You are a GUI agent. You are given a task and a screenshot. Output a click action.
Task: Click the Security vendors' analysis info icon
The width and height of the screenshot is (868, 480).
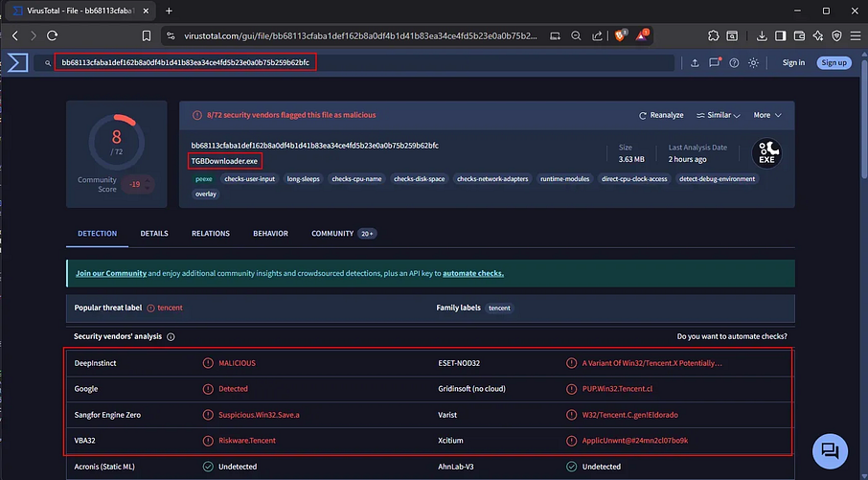(x=171, y=336)
